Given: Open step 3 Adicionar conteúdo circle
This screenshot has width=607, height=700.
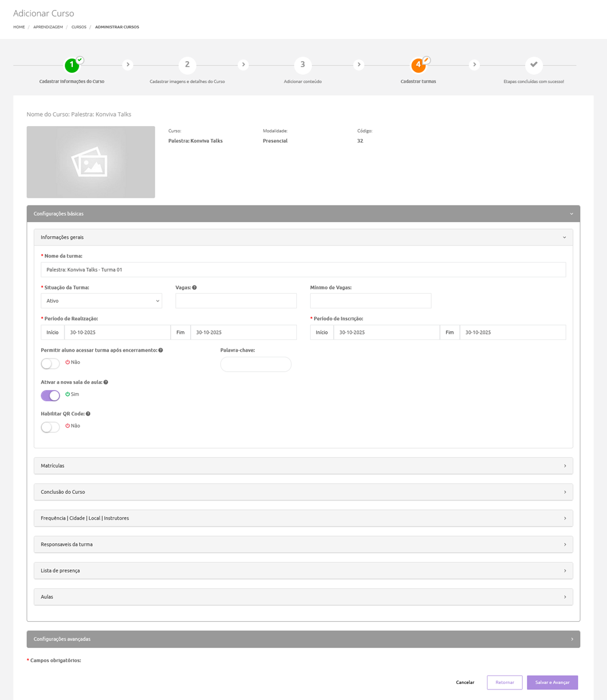Looking at the screenshot, I should [x=302, y=65].
